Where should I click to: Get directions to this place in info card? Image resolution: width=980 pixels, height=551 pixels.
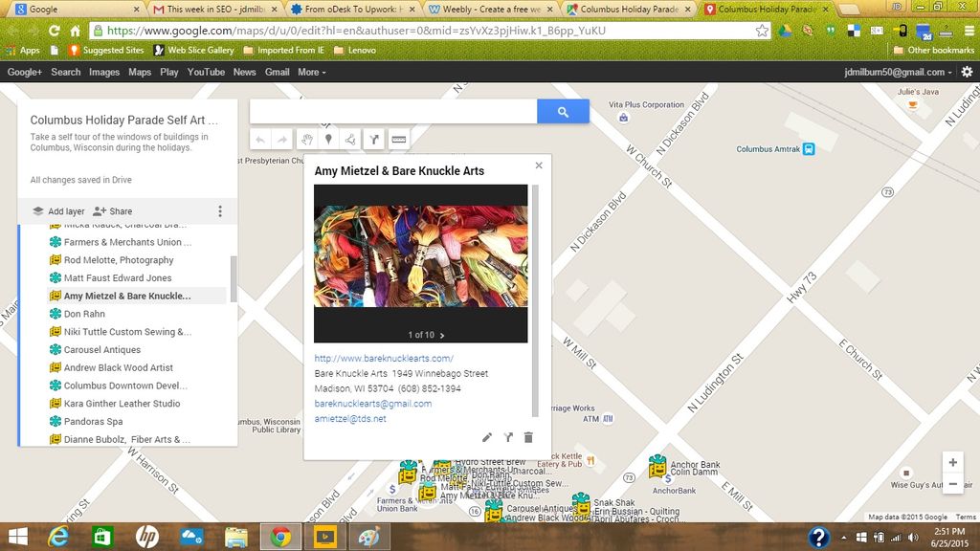(x=508, y=437)
